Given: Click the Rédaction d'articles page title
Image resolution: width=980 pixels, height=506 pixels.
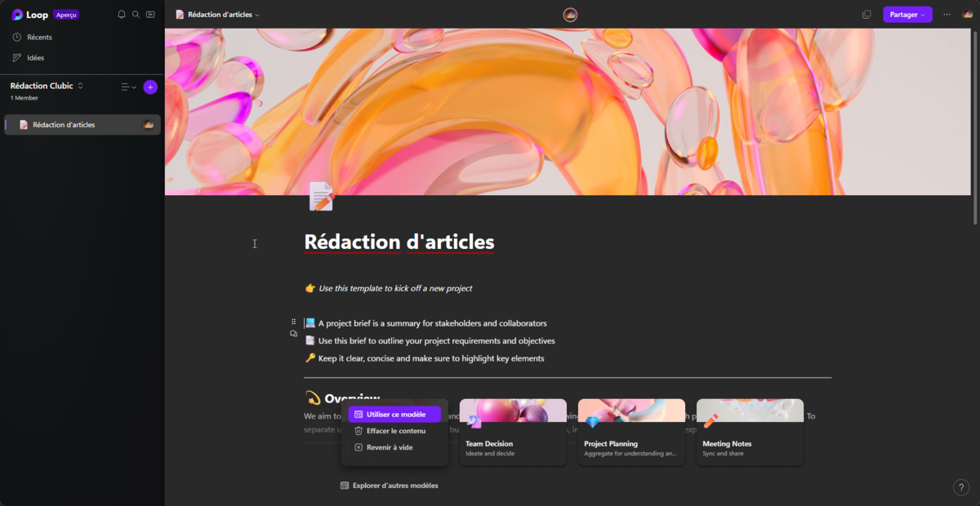Looking at the screenshot, I should click(399, 242).
